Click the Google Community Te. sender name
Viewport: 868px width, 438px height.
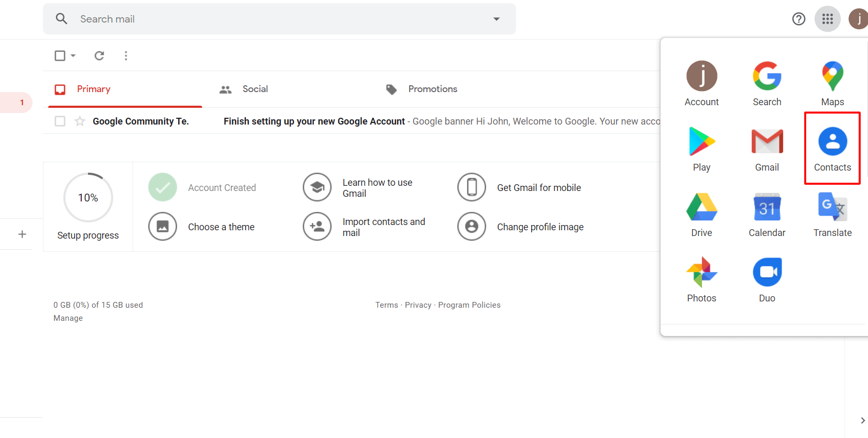[x=140, y=121]
